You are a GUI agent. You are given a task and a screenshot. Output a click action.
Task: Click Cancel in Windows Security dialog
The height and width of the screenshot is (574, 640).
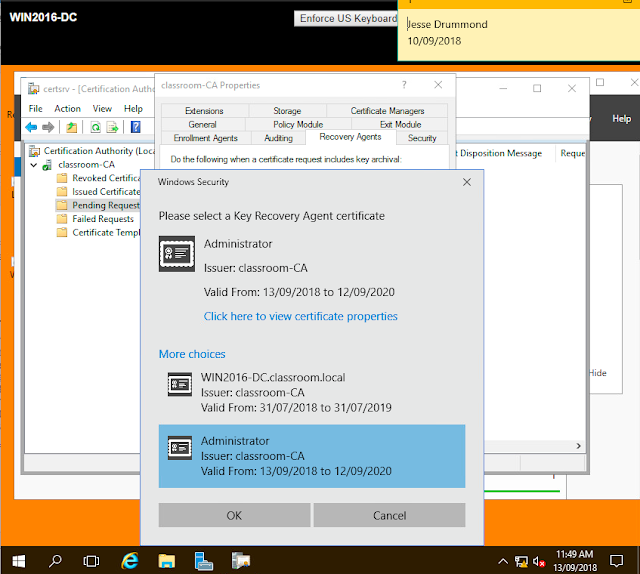(389, 515)
